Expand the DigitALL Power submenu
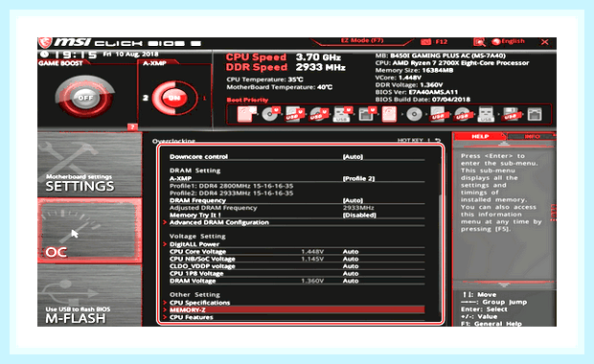This screenshot has height=364, width=594. coord(194,244)
